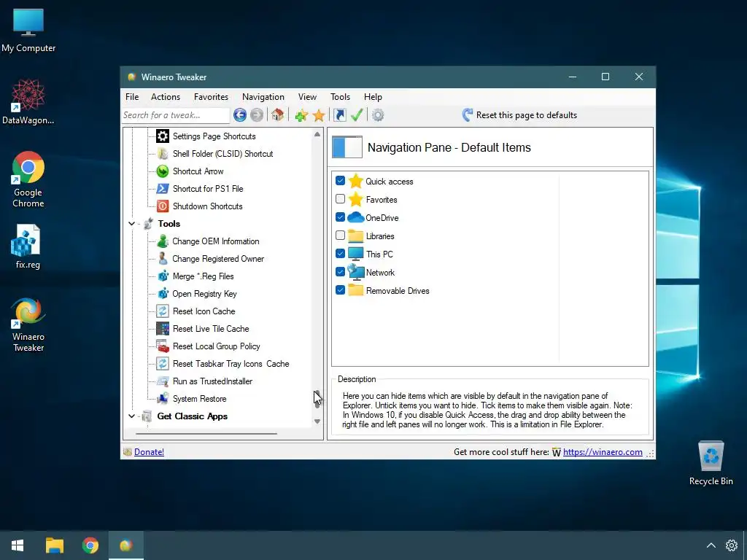The height and width of the screenshot is (560, 747).
Task: Select the Get Classic Apps label
Action: pos(193,416)
